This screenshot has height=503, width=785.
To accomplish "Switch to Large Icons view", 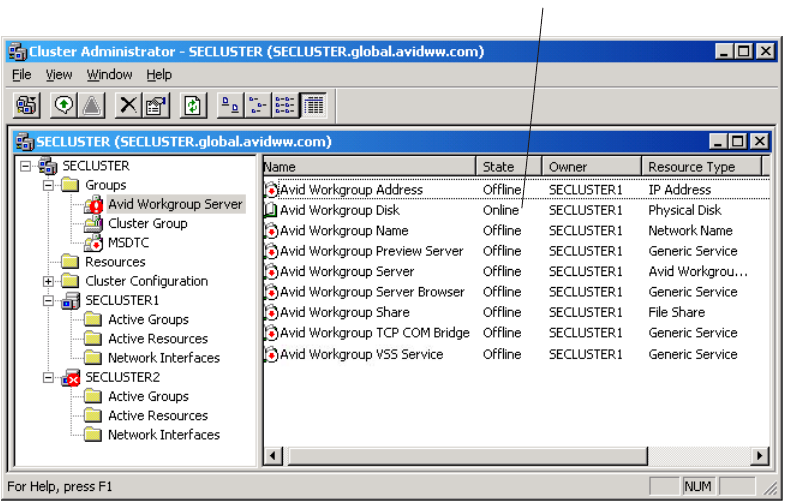I will pyautogui.click(x=230, y=106).
